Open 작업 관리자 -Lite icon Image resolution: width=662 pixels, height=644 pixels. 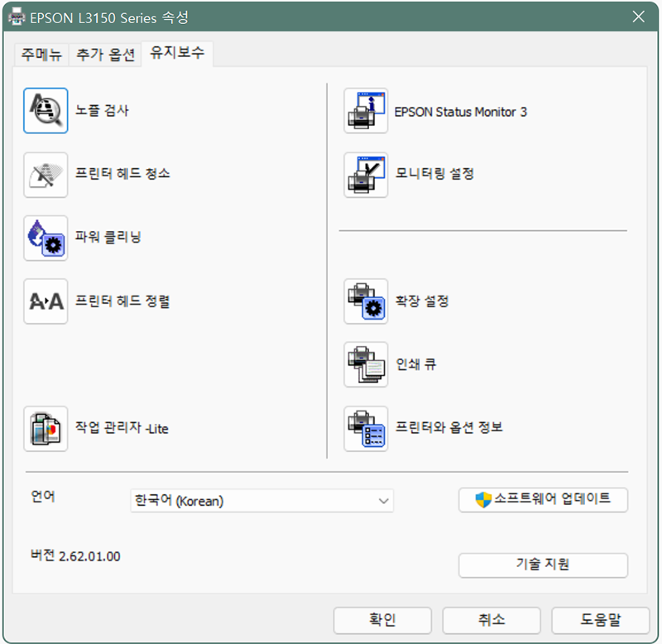(46, 429)
